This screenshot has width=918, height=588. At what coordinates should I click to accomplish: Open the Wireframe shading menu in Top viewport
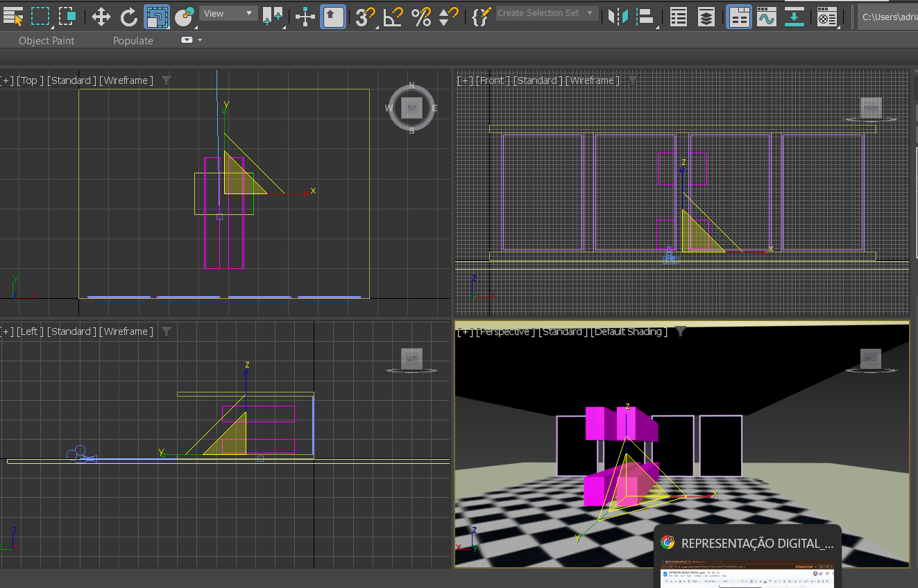(126, 80)
